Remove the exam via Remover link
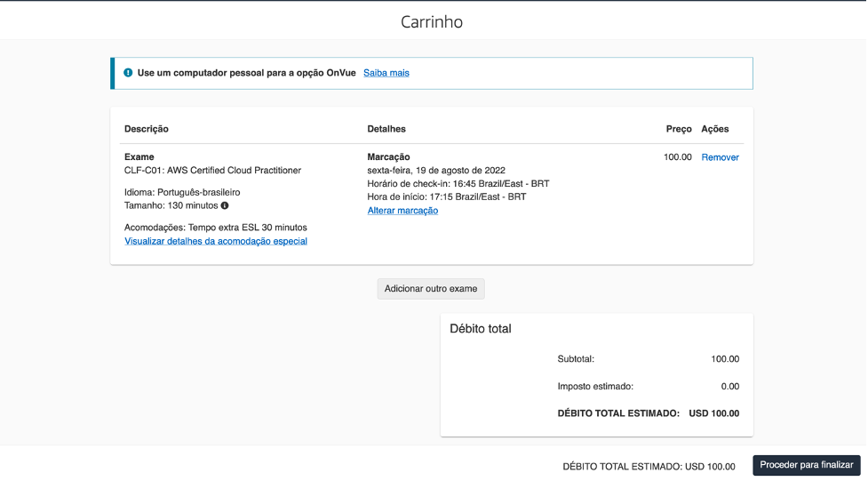The width and height of the screenshot is (868, 481). pos(721,157)
